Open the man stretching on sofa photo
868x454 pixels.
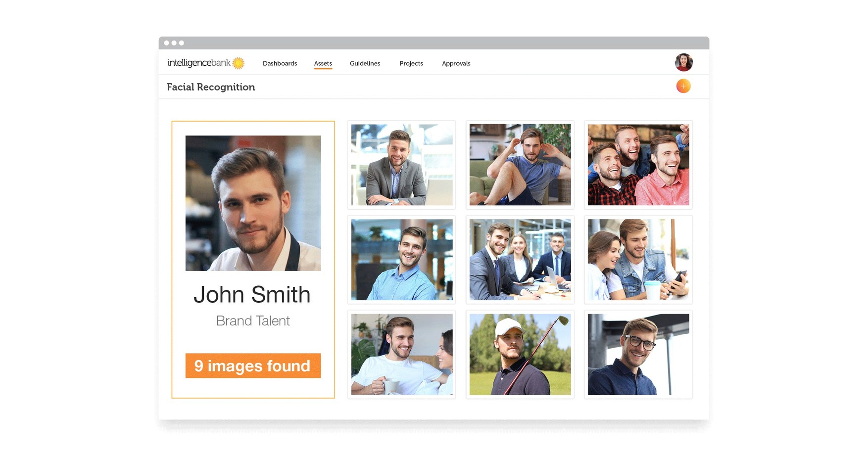520,165
